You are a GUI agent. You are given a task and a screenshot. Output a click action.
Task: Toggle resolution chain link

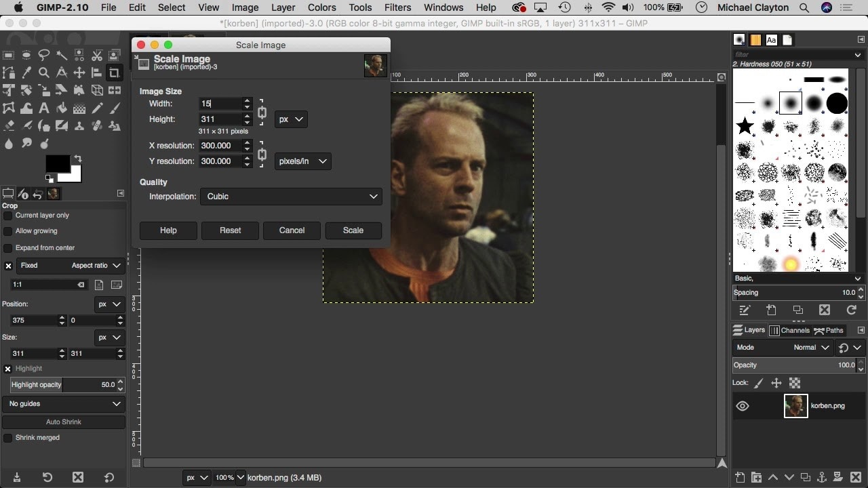[x=262, y=154]
